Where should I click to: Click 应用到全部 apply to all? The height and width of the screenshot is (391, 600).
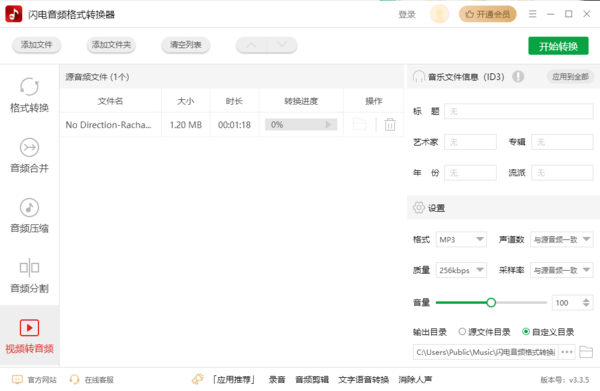tap(570, 77)
